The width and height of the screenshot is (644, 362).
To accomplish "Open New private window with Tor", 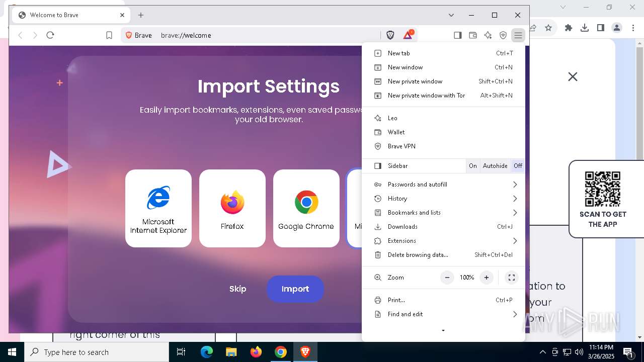I will [x=443, y=96].
